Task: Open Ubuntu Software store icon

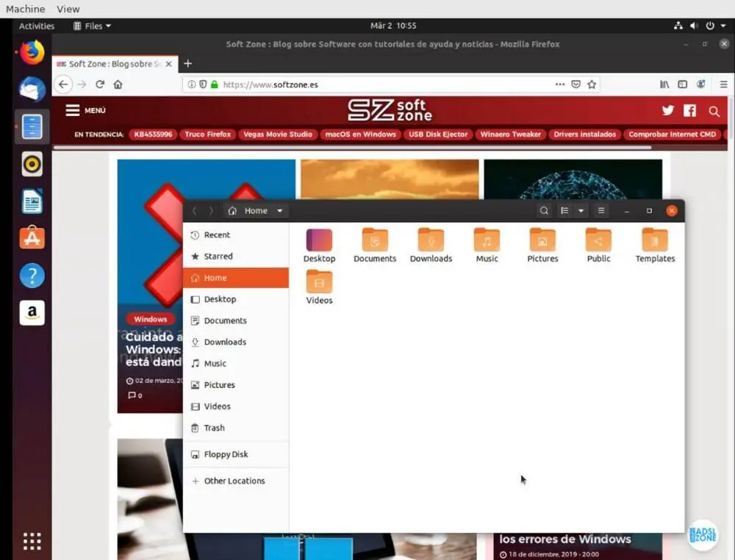Action: click(32, 237)
